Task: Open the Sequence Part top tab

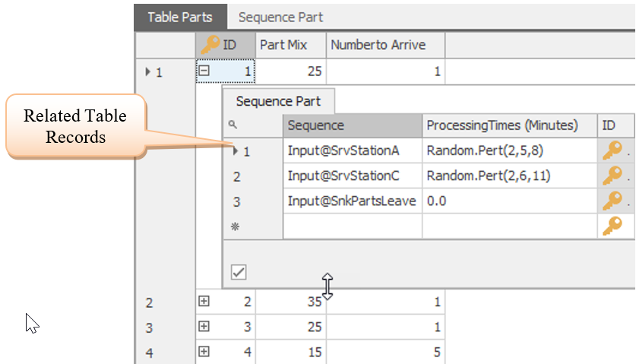Action: click(x=280, y=17)
